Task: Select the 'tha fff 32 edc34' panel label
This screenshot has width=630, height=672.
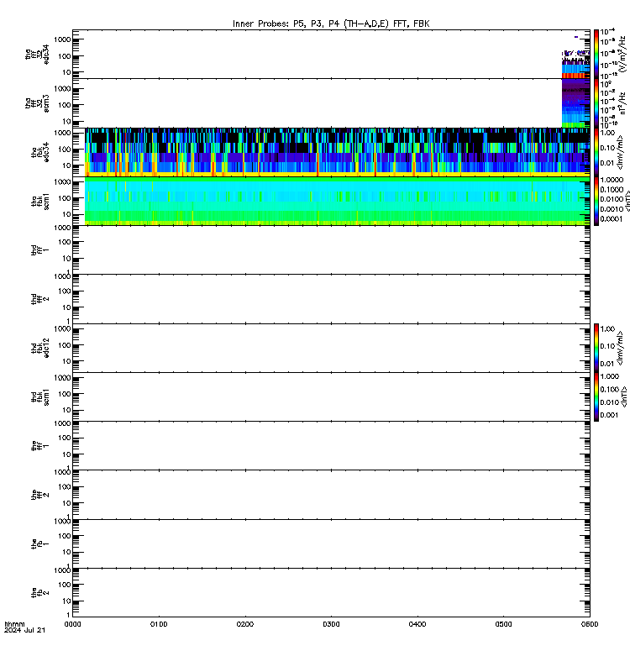Action: coord(37,55)
